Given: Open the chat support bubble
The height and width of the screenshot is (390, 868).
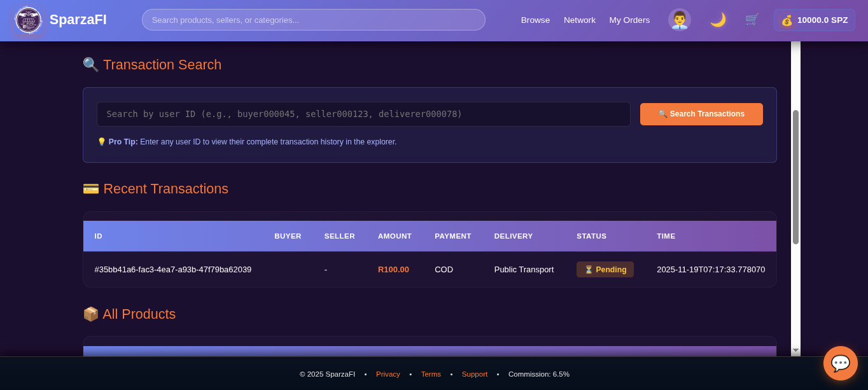Looking at the screenshot, I should (840, 363).
